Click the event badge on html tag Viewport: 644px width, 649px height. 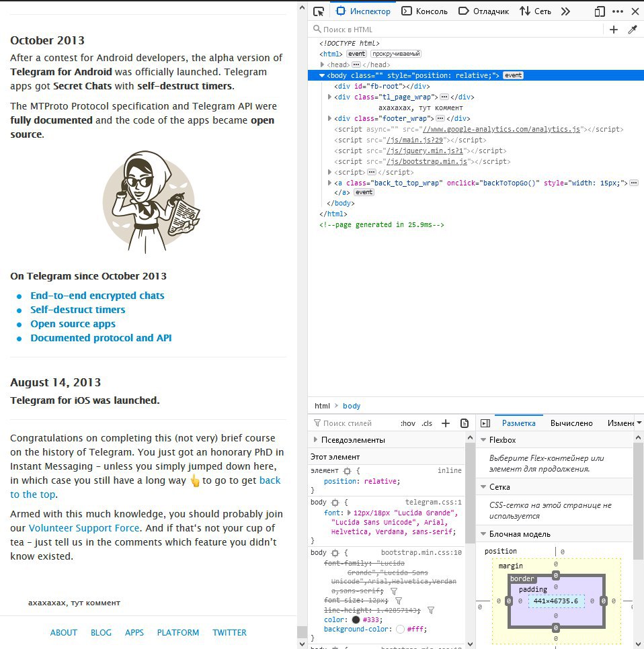click(x=356, y=54)
